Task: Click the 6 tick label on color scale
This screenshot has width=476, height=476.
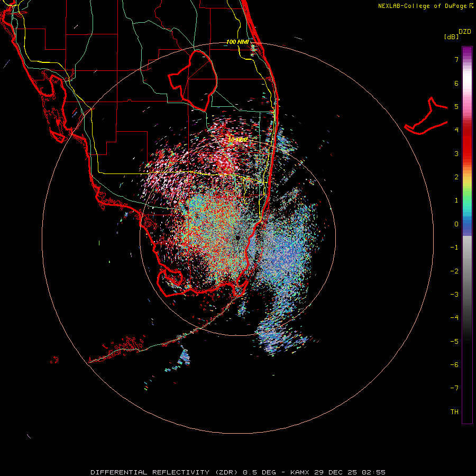Action: 456,83
